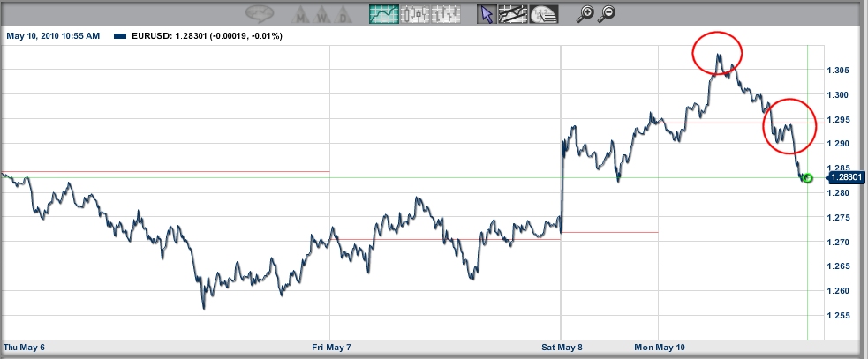Open the Fibonacci fan tool
This screenshot has width=868, height=359.
pos(544,14)
